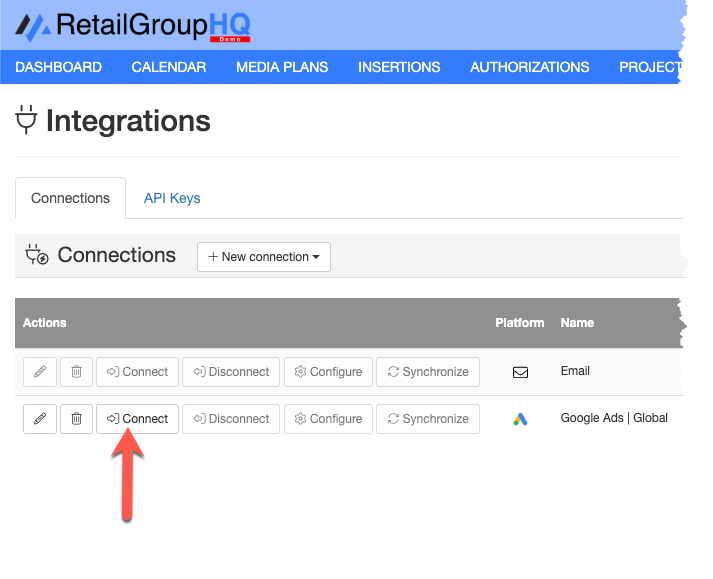Open the Authorizations section
This screenshot has height=579, width=713.
pyautogui.click(x=529, y=67)
